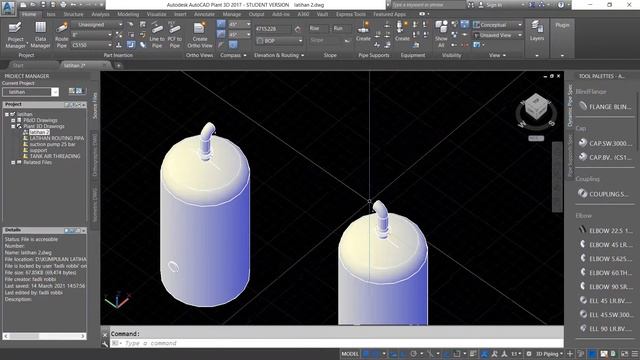Open the pipe size dropdown showing 8"
Screen dimensions: 640x360
(x=92, y=35)
